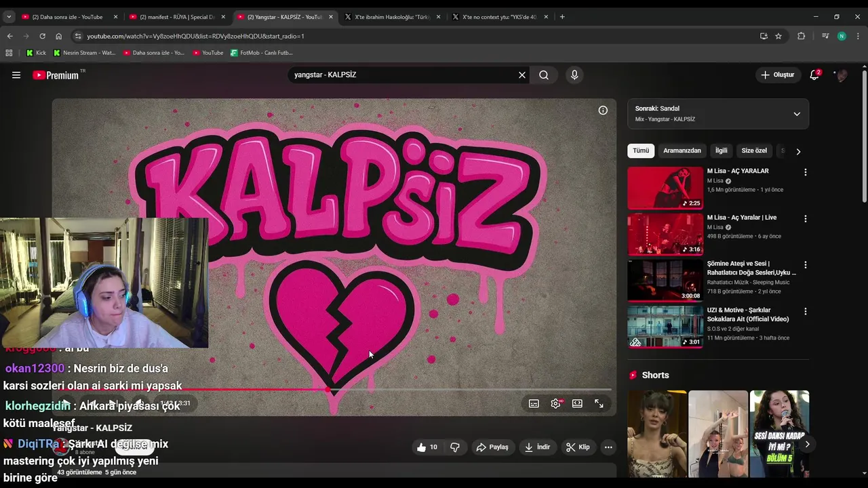The image size is (868, 488).
Task: Close the Daha sonra izle browser tab
Action: point(115,17)
